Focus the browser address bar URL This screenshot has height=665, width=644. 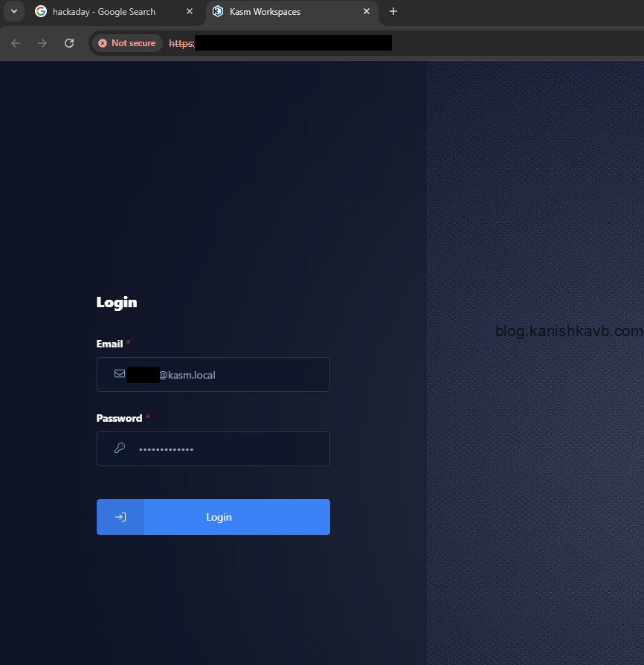point(297,43)
